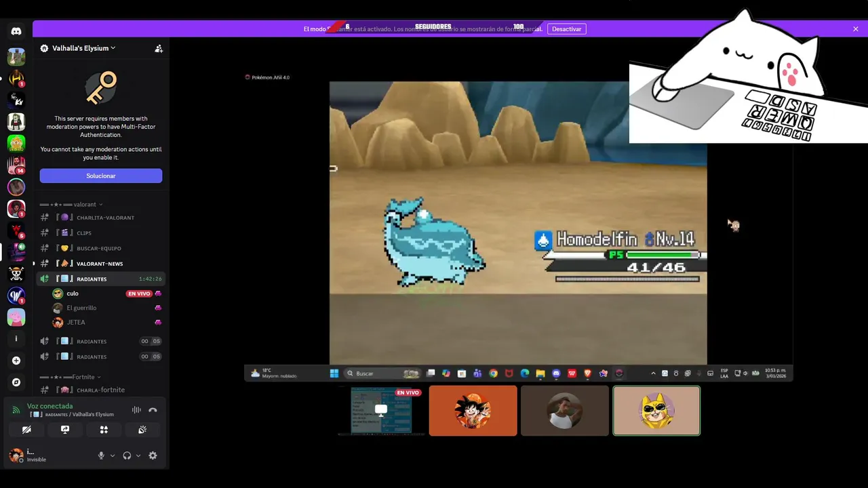This screenshot has height=488, width=868.
Task: Share your screen from the voice panel
Action: click(65, 430)
